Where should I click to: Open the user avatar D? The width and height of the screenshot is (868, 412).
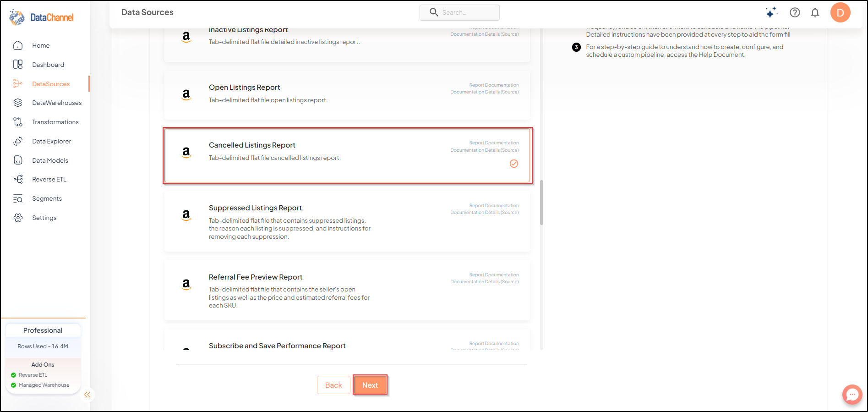point(840,12)
